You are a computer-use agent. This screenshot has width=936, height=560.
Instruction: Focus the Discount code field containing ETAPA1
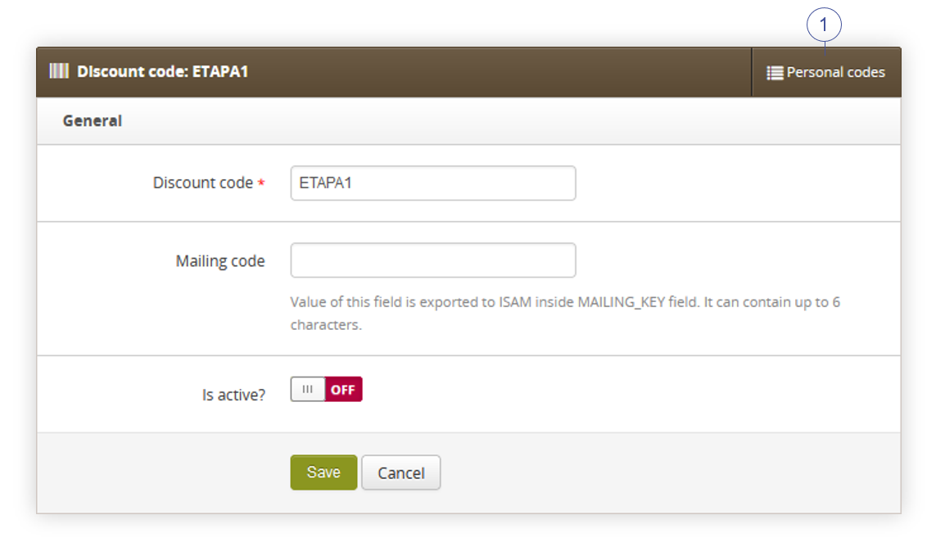point(432,183)
